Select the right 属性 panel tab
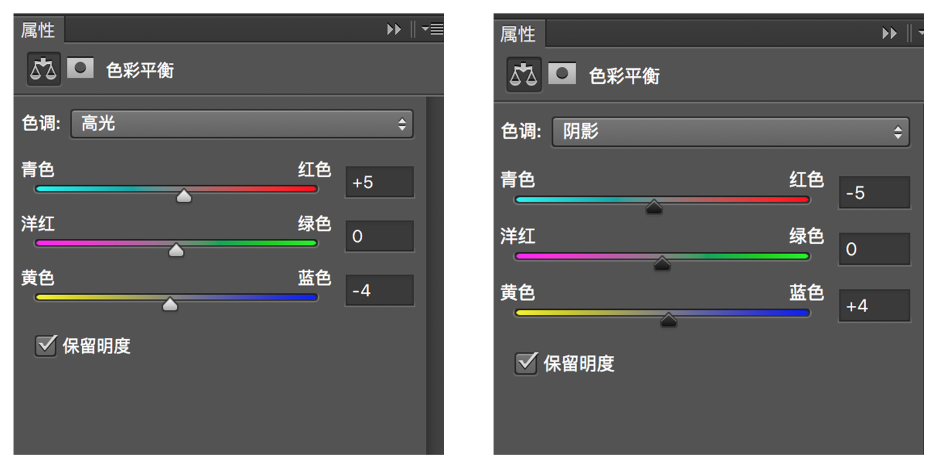 [517, 36]
